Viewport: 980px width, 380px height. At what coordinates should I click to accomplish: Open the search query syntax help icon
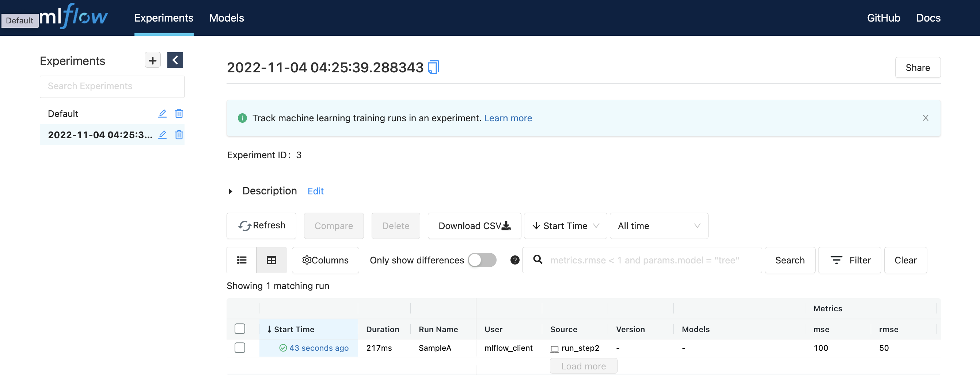click(514, 260)
